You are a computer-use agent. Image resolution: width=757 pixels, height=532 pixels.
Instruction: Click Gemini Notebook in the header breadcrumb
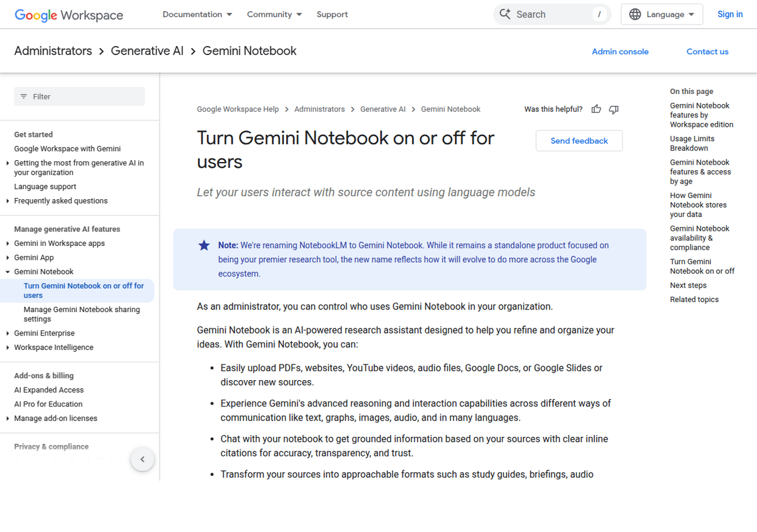click(249, 51)
